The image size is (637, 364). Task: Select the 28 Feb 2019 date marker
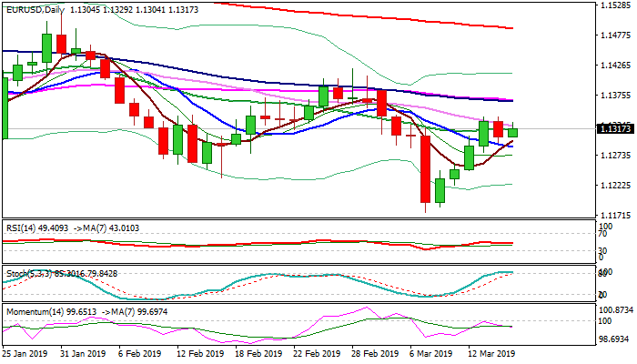[x=375, y=353]
